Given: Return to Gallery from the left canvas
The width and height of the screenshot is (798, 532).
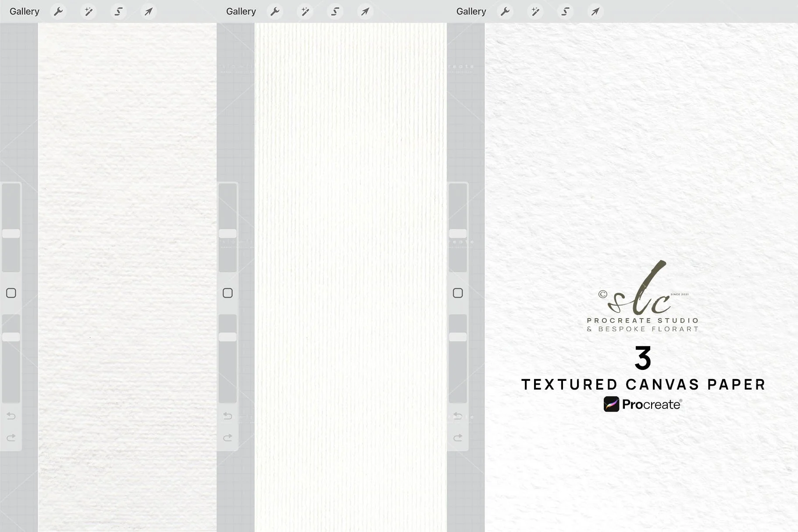Looking at the screenshot, I should (24, 11).
